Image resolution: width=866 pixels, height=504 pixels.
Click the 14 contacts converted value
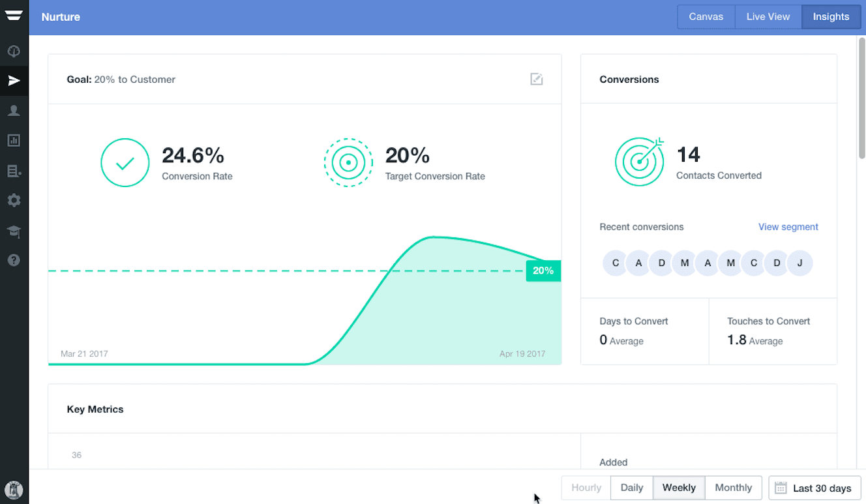(x=689, y=155)
